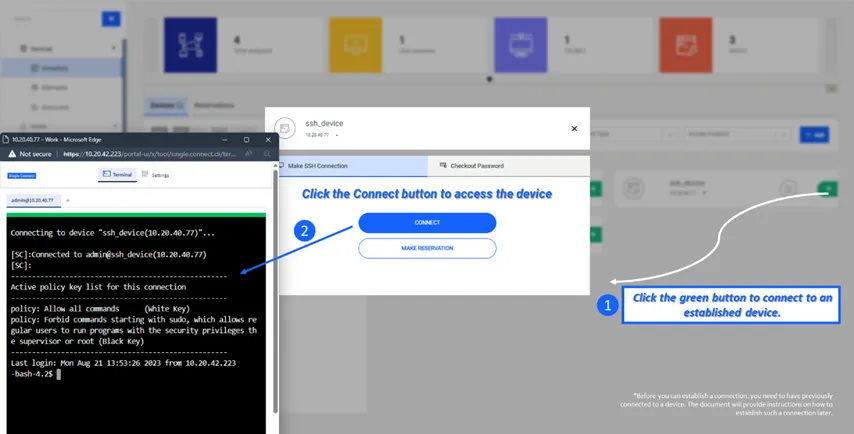Open the Terminal tab in Edge window
Screen dimensions: 854x434
click(x=117, y=174)
